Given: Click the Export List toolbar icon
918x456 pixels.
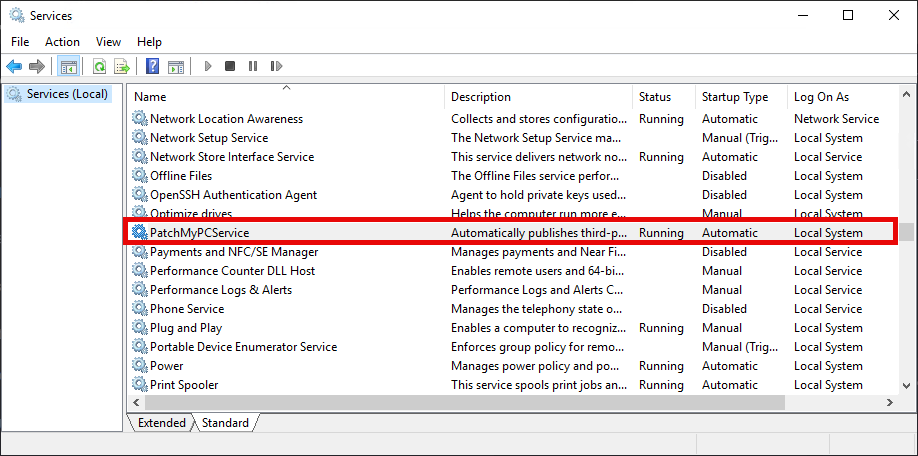Looking at the screenshot, I should coord(121,66).
